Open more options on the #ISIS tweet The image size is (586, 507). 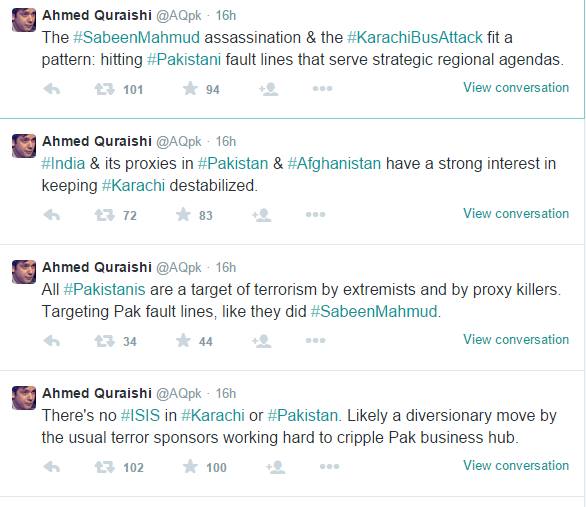(x=330, y=466)
